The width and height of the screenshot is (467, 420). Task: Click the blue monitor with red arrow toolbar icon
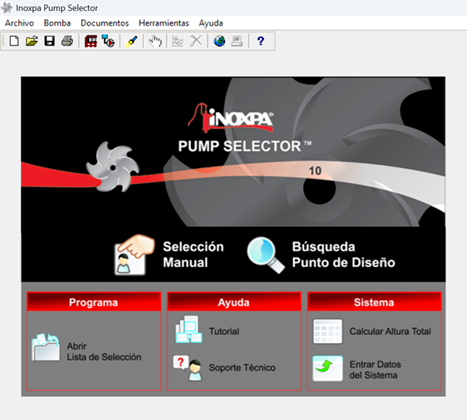click(x=108, y=41)
